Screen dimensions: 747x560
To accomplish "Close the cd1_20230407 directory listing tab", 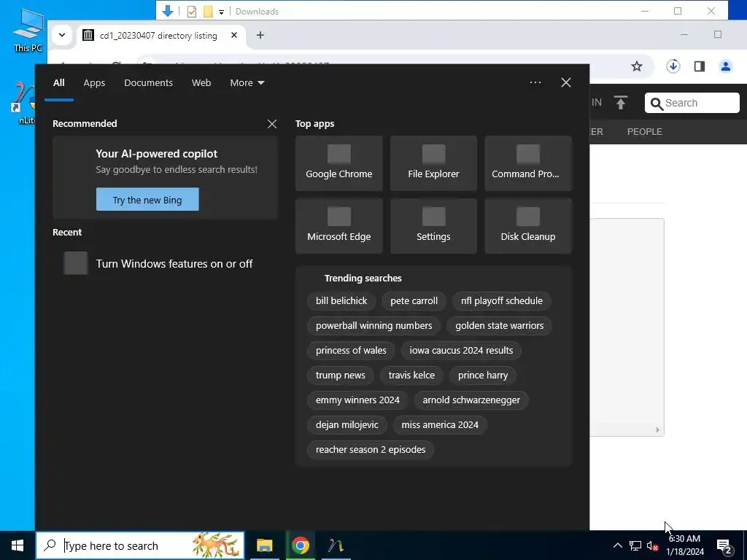I will (234, 35).
